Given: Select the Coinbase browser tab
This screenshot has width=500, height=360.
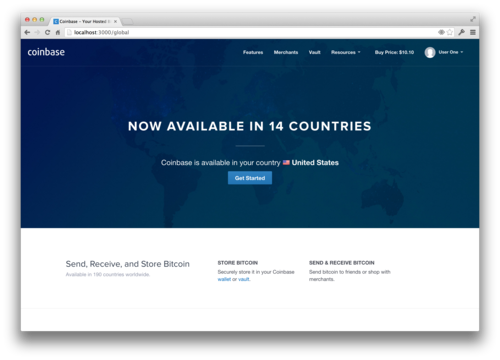Looking at the screenshot, I should coord(85,21).
